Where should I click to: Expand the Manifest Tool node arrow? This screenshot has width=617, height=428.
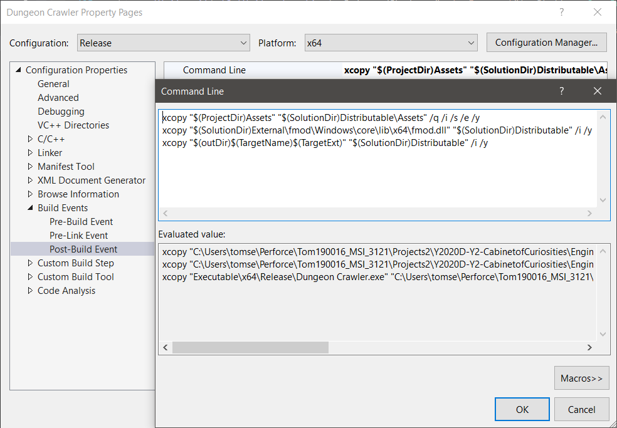[x=30, y=166]
